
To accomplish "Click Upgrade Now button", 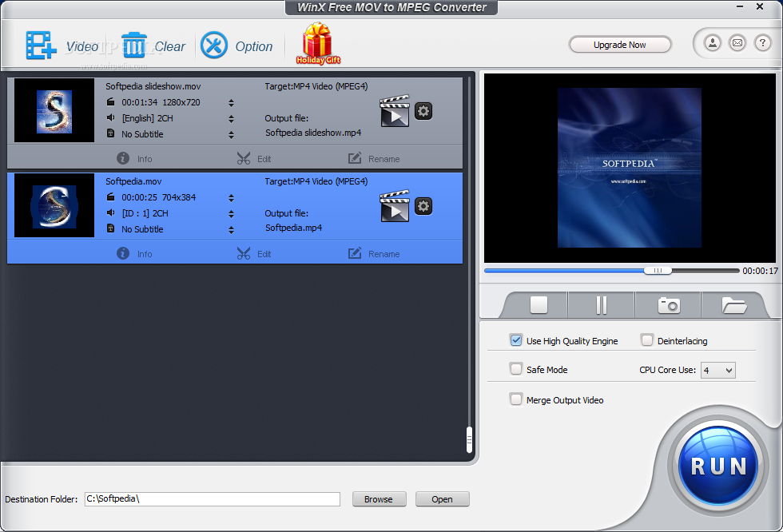I will 620,45.
